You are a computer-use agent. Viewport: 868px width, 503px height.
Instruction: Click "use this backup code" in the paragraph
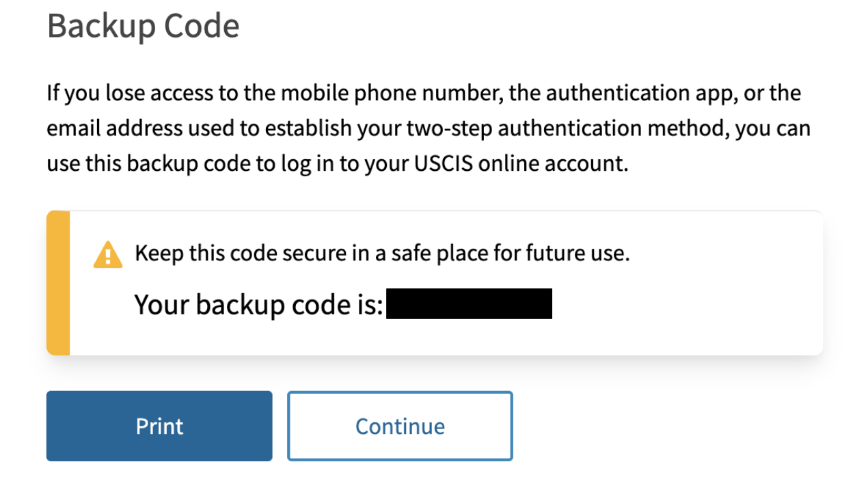pyautogui.click(x=148, y=165)
